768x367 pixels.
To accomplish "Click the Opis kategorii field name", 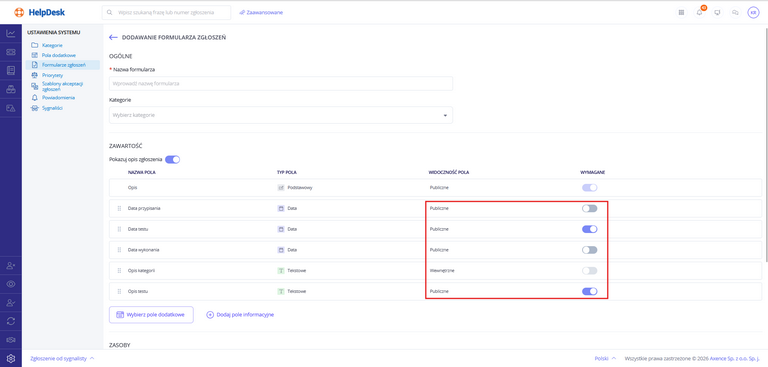I will 142,270.
